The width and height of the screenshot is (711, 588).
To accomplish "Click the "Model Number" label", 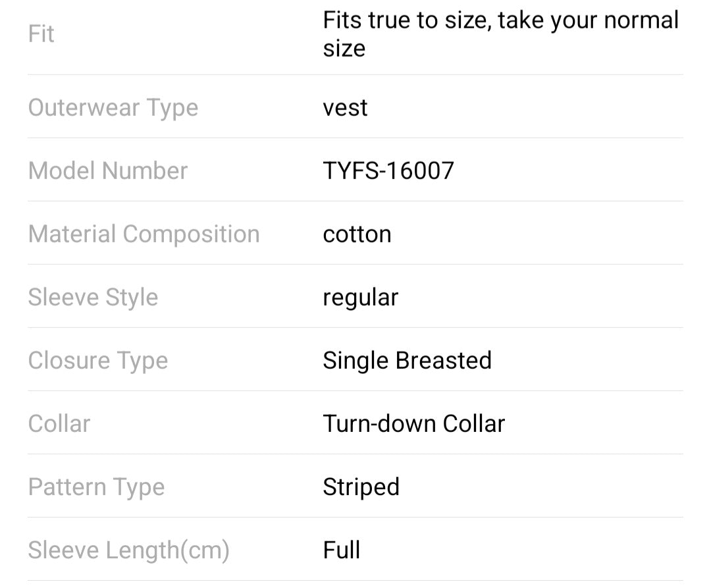I will (x=107, y=171).
